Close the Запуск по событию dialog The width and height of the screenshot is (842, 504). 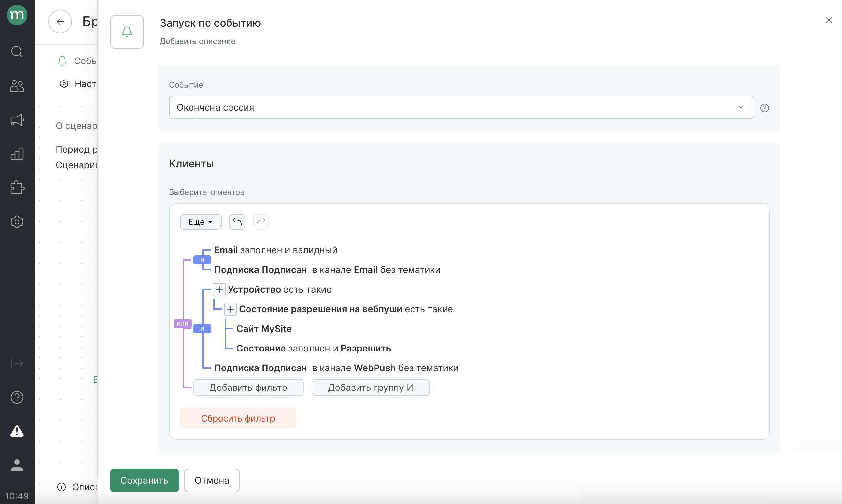click(829, 20)
